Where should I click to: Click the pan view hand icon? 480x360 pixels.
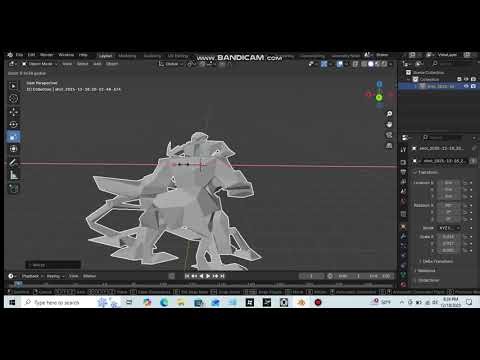(389, 125)
